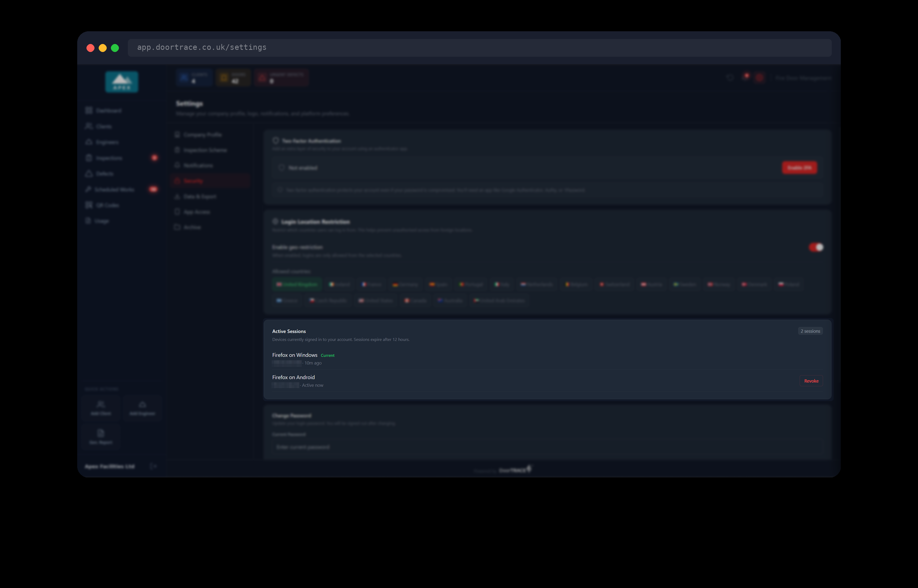Click the Apex company logo
The width and height of the screenshot is (918, 588).
[122, 82]
